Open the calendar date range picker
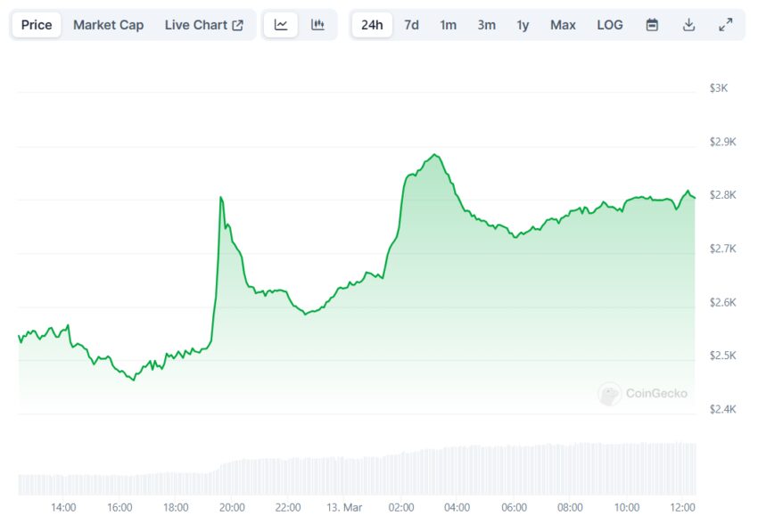Image resolution: width=758 pixels, height=532 pixels. tap(652, 25)
